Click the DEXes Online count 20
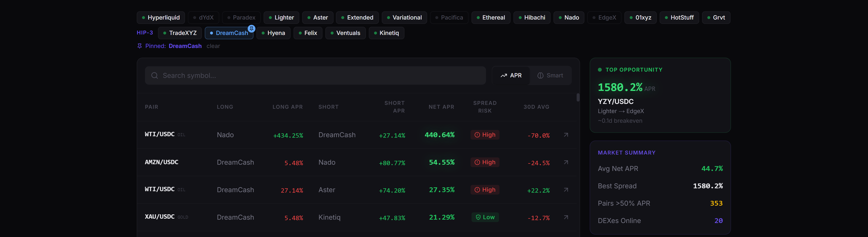Viewport: 868px width, 237px height. tap(719, 221)
